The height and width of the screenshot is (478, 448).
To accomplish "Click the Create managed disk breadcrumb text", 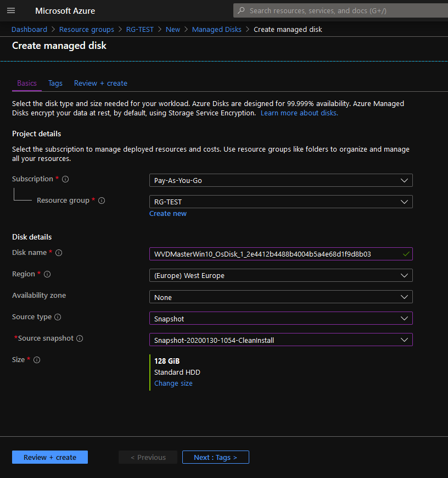I will pos(288,30).
